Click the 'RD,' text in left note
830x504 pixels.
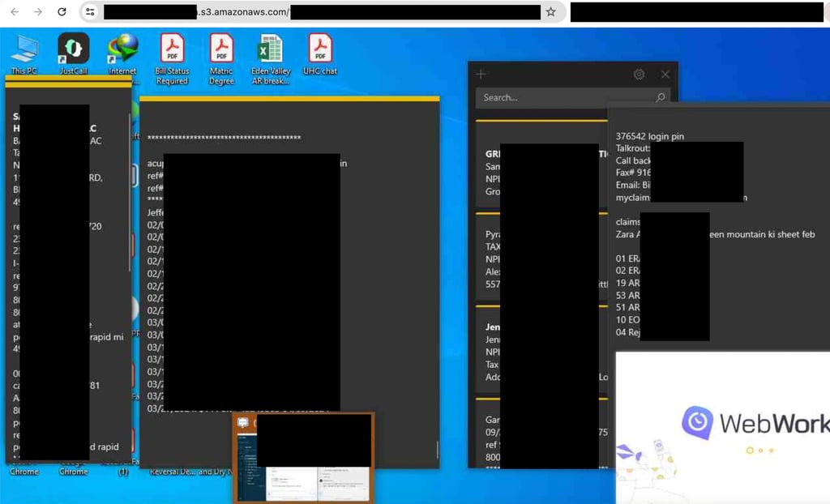coord(96,178)
